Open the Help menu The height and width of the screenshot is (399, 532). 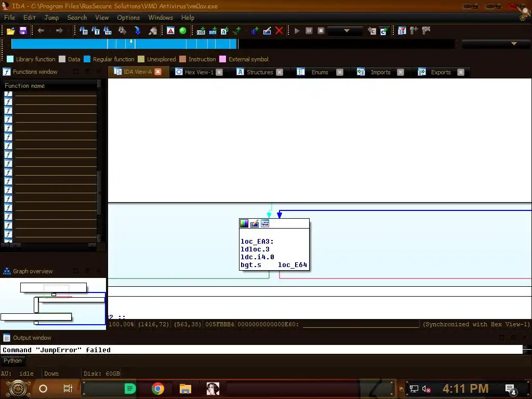(188, 18)
